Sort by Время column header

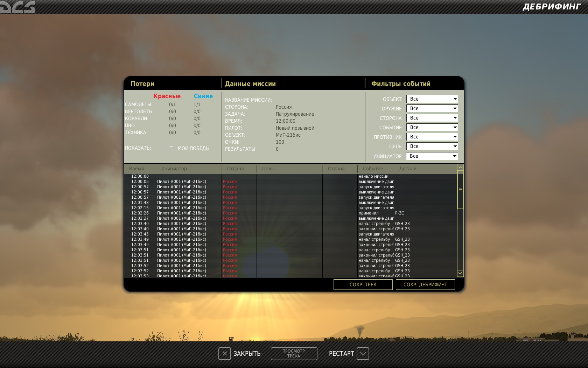coord(140,169)
